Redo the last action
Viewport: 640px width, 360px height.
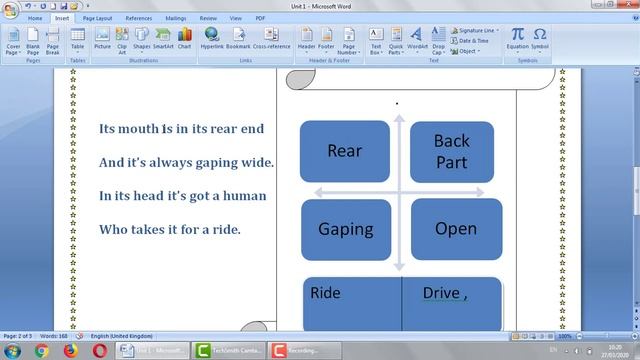43,6
